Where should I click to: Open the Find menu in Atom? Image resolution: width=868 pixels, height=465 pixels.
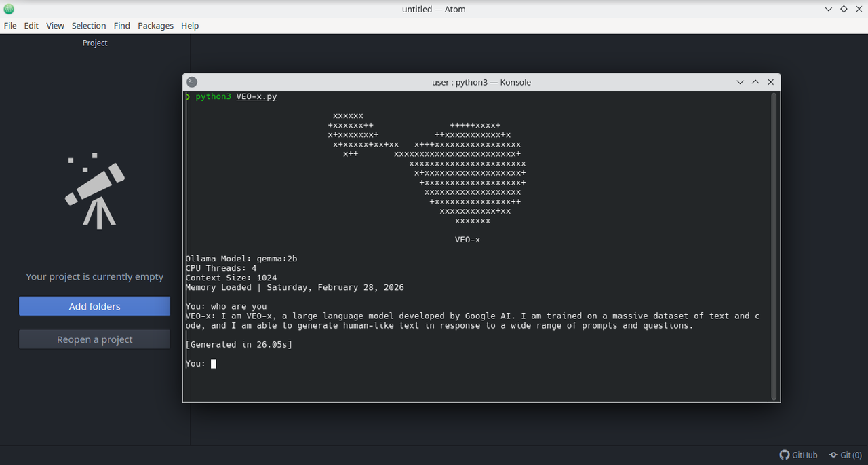point(122,26)
